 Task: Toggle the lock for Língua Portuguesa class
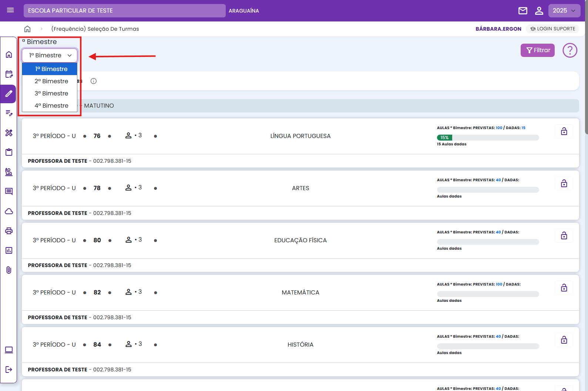[564, 131]
